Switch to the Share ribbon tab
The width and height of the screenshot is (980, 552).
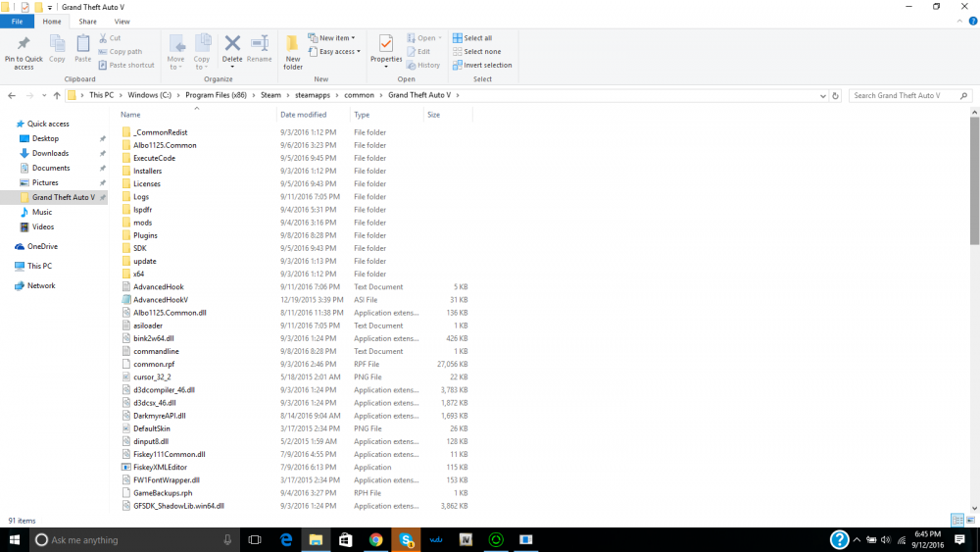(87, 22)
